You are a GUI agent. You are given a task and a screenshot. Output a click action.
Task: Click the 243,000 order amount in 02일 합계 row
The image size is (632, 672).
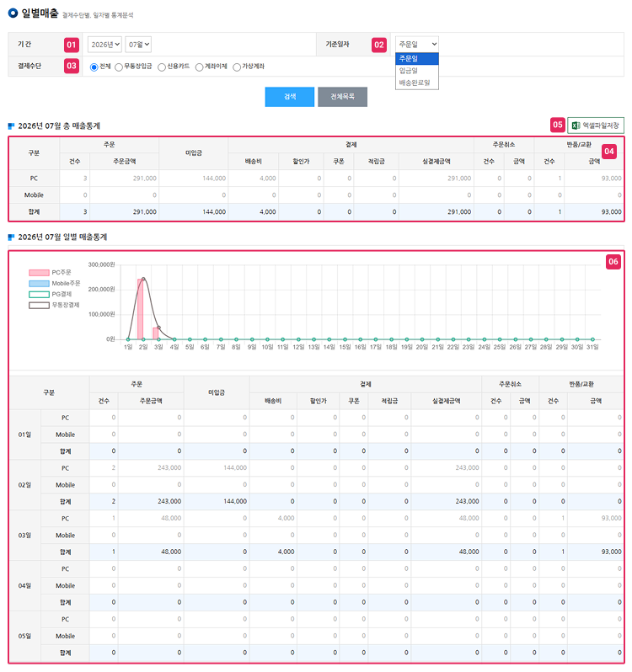[x=169, y=501]
